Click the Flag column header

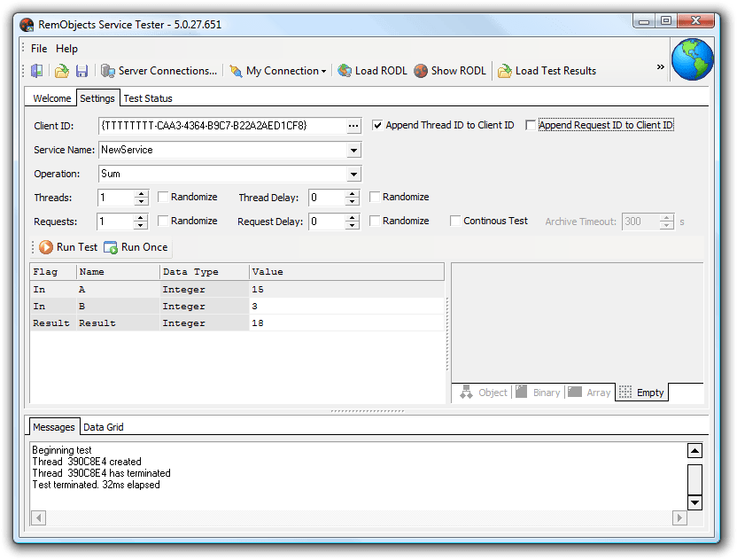(x=53, y=272)
